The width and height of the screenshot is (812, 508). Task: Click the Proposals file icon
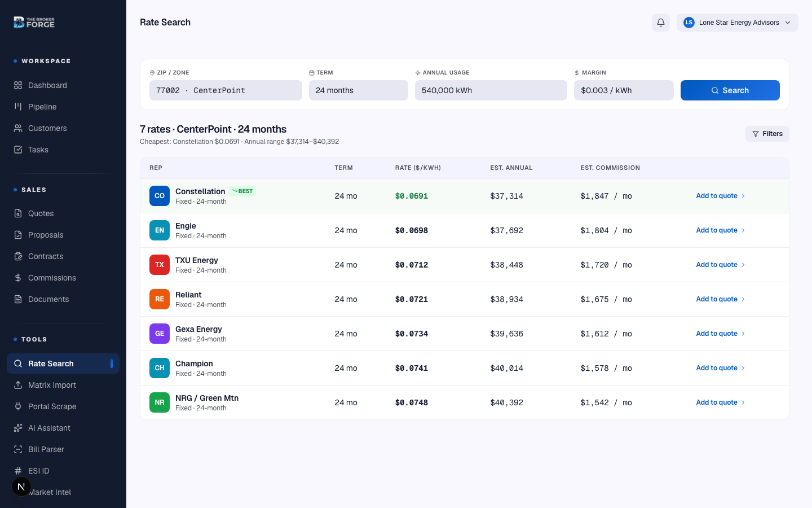point(18,235)
